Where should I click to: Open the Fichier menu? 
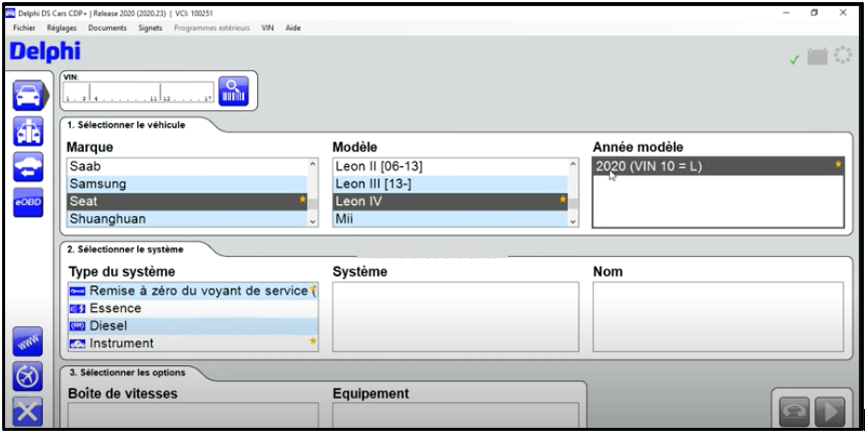pyautogui.click(x=24, y=28)
